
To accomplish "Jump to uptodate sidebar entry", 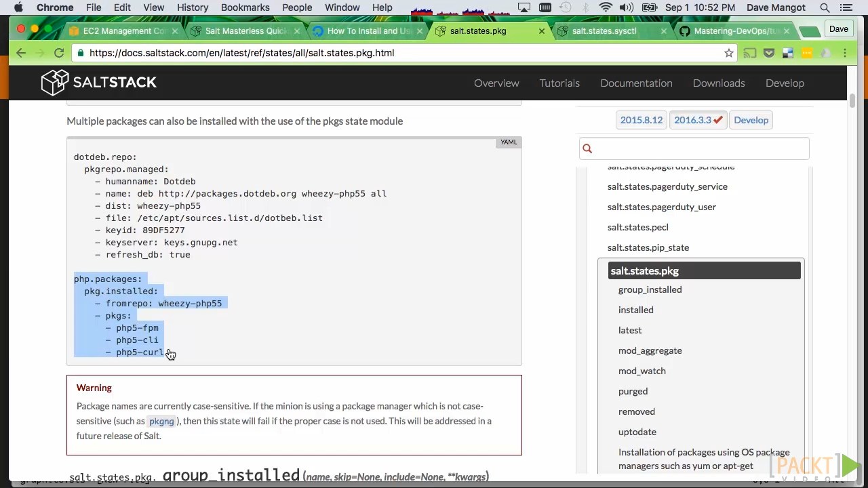I will coord(637,432).
